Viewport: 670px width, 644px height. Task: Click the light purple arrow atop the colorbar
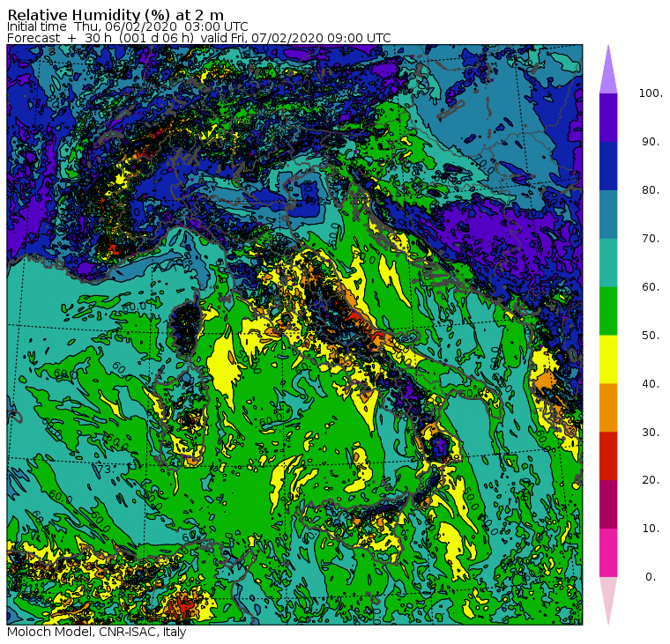pos(608,72)
